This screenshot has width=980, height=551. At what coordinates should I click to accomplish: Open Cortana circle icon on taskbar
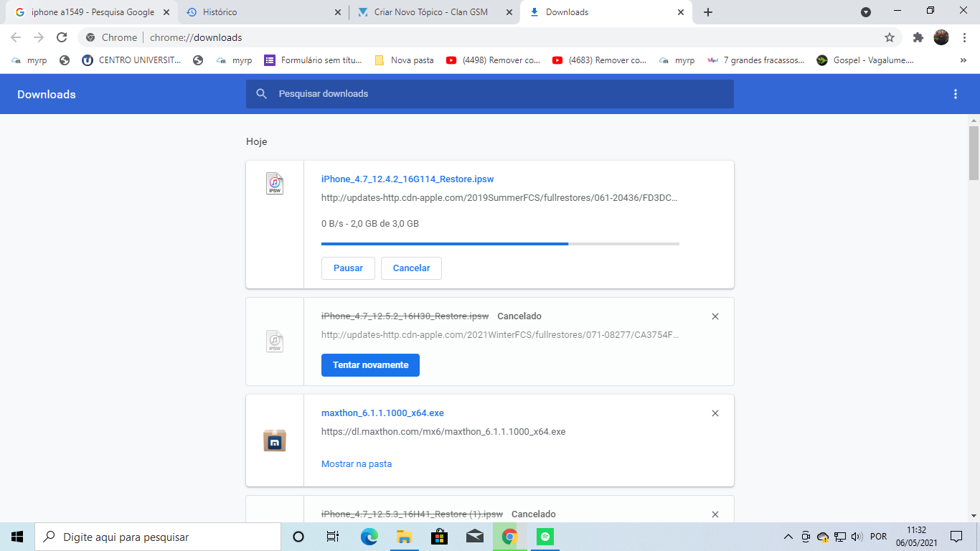(298, 537)
